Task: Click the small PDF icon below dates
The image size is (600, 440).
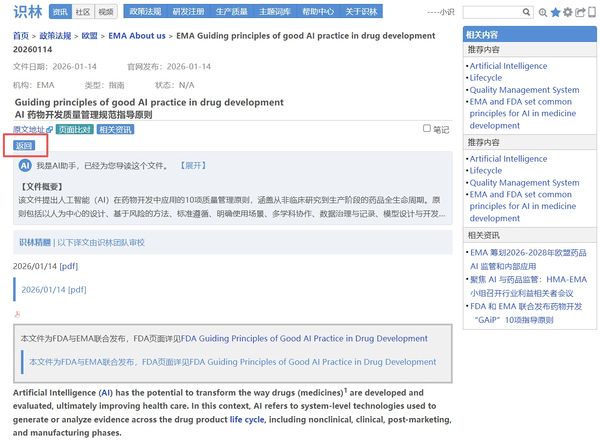Action: coord(16,313)
